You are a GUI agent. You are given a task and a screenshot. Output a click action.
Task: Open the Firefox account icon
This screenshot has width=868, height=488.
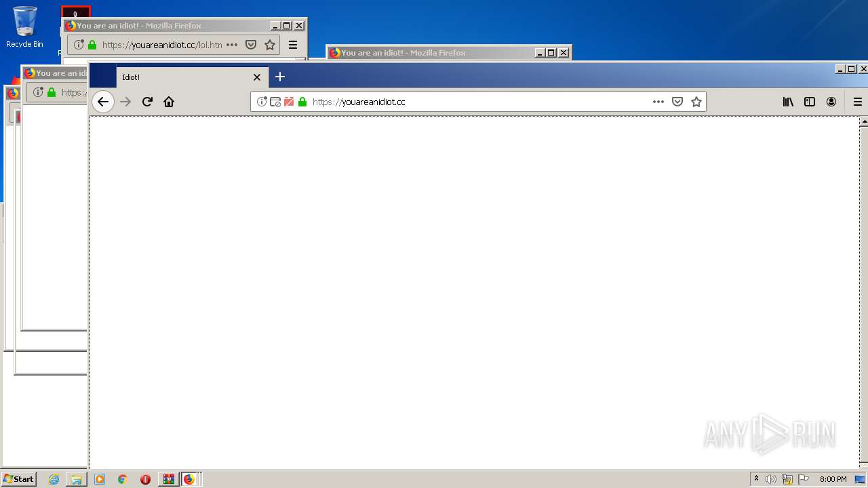click(x=831, y=102)
